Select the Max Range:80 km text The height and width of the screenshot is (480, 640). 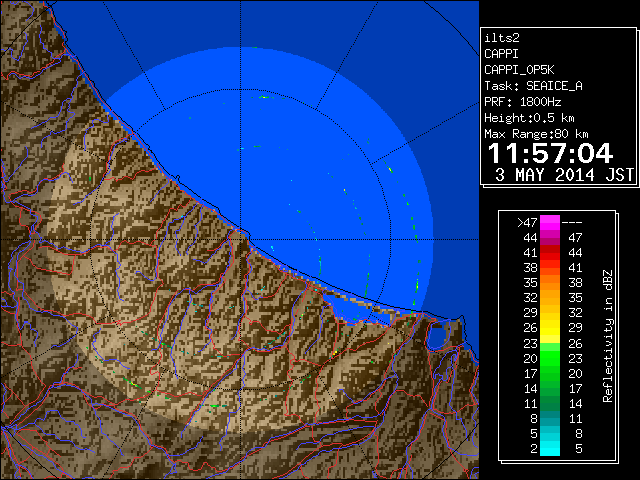[x=536, y=134]
